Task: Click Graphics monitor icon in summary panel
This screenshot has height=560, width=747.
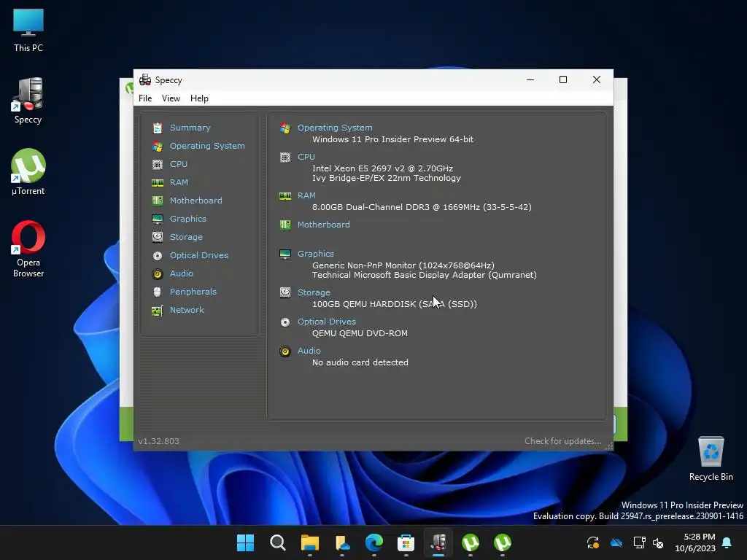Action: [285, 254]
